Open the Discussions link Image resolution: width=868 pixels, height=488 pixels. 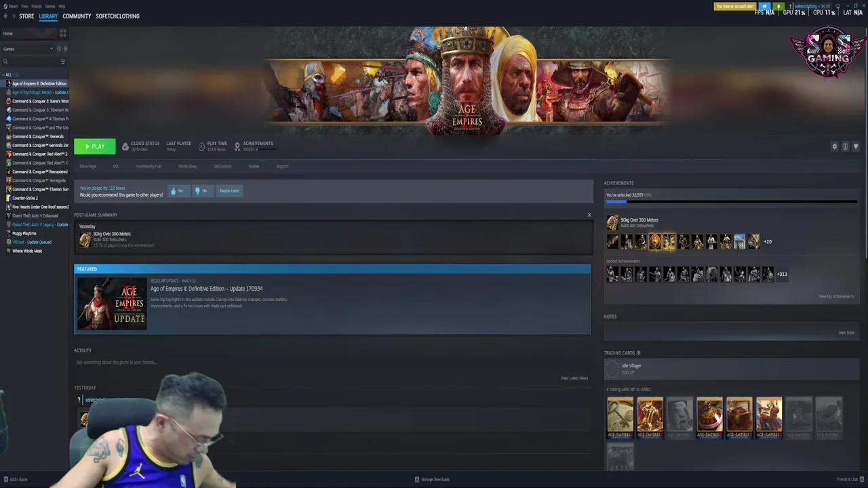222,166
